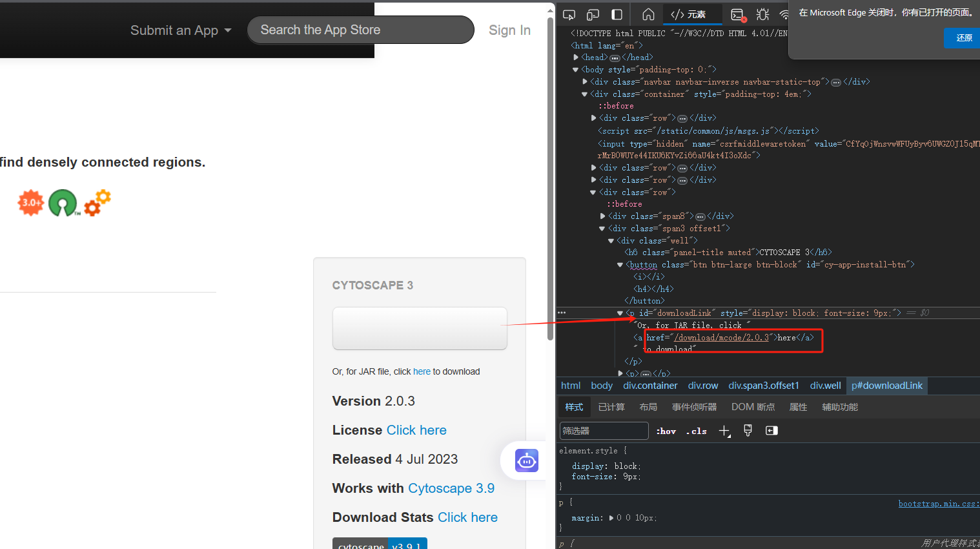Open the Network wifi icon tab

pyautogui.click(x=784, y=15)
